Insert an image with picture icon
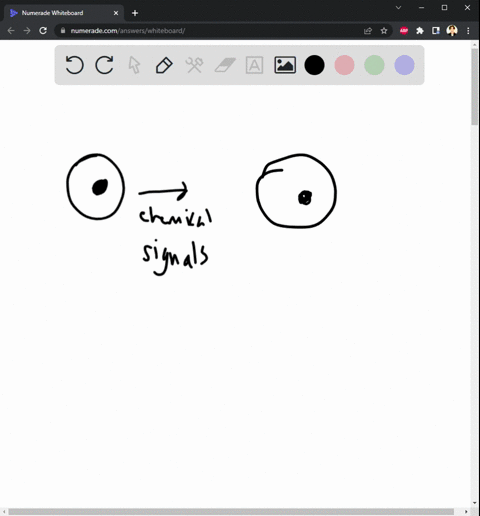This screenshot has height=516, width=480. pos(285,65)
